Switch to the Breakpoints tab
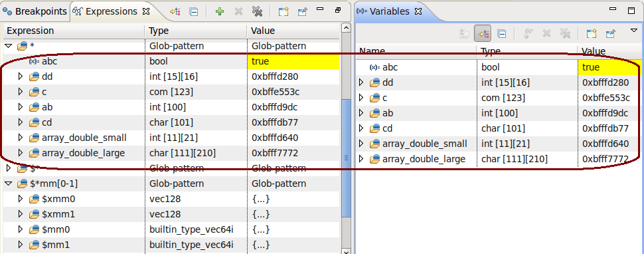This screenshot has height=254, width=644. pyautogui.click(x=35, y=11)
